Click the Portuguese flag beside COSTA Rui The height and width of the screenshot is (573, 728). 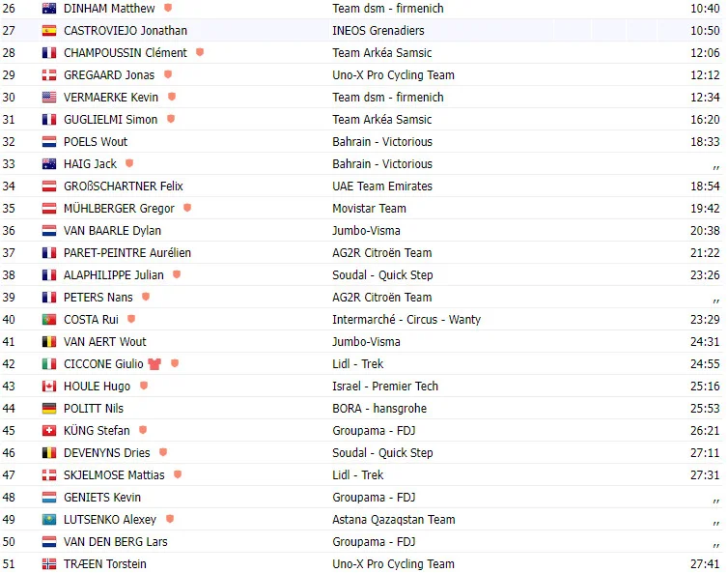click(x=48, y=320)
